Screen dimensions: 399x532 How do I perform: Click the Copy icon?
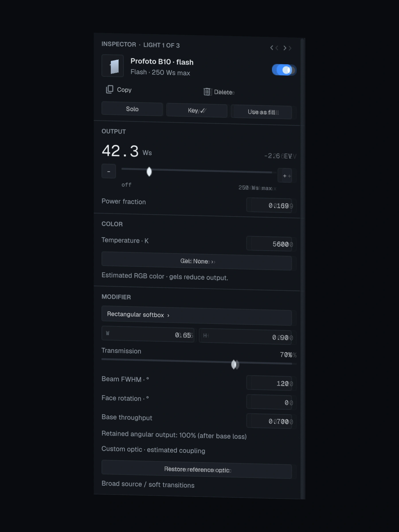coord(110,89)
